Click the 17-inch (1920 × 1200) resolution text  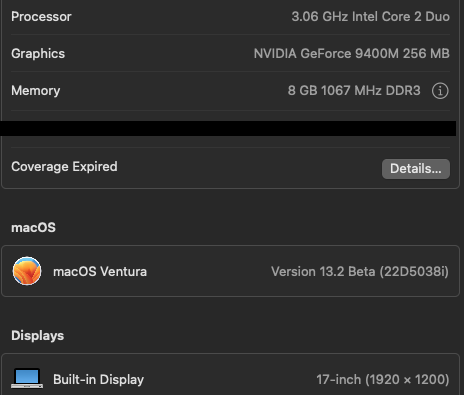pos(383,379)
